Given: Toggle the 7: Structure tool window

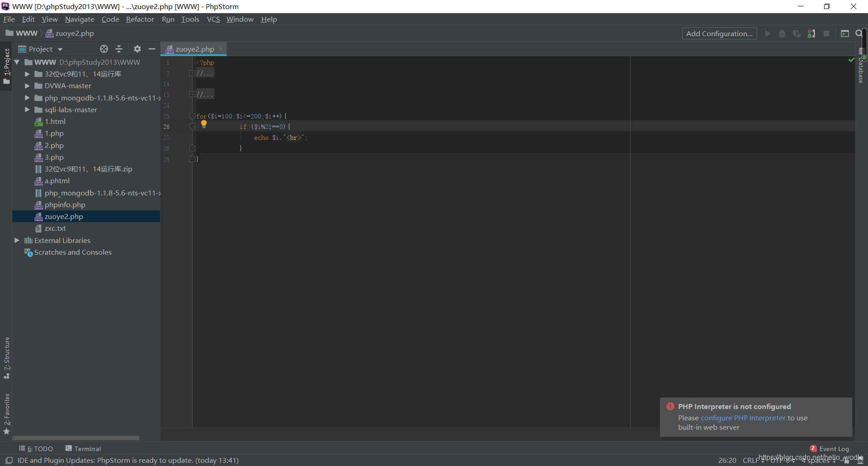Looking at the screenshot, I should [6, 357].
